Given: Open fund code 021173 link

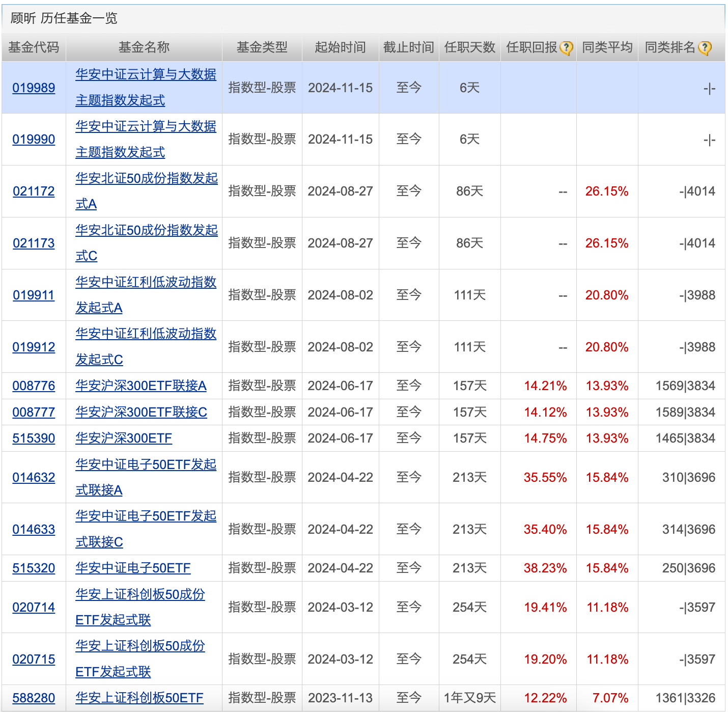Looking at the screenshot, I should (x=34, y=243).
